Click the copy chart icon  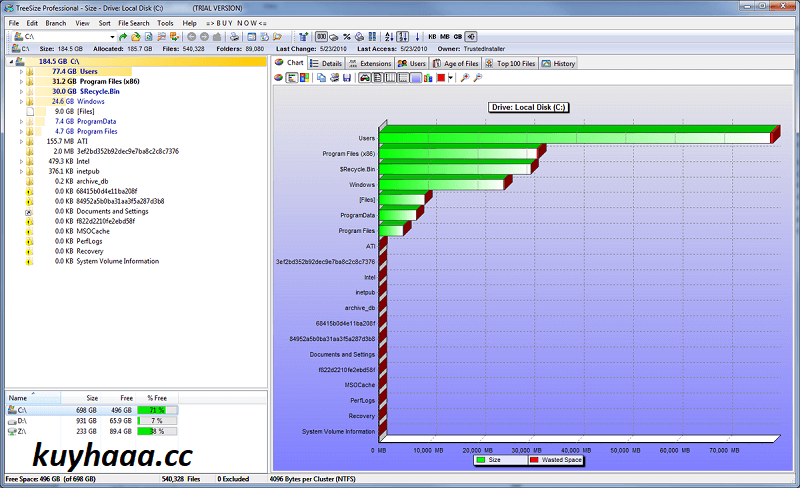(321, 78)
